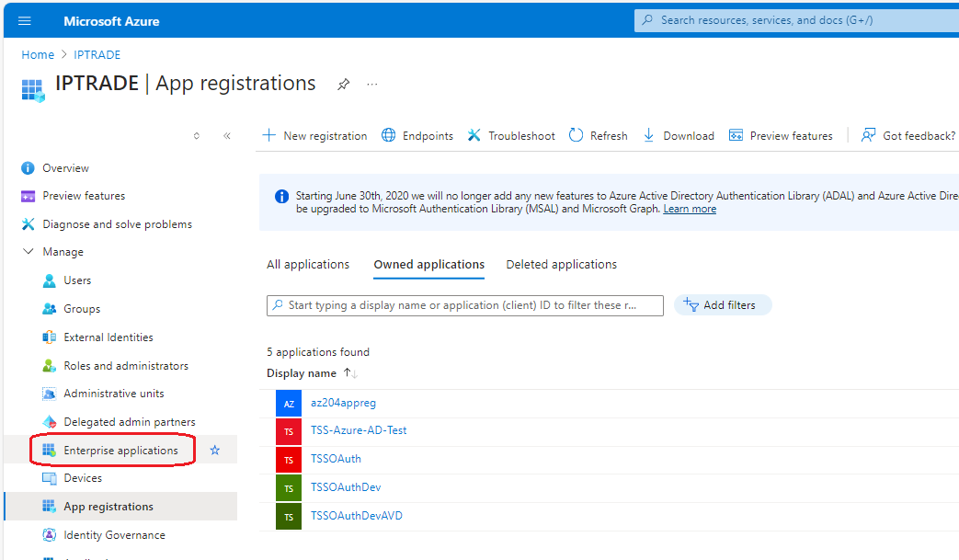Image resolution: width=959 pixels, height=560 pixels.
Task: Click the New registration button label
Action: coord(325,136)
